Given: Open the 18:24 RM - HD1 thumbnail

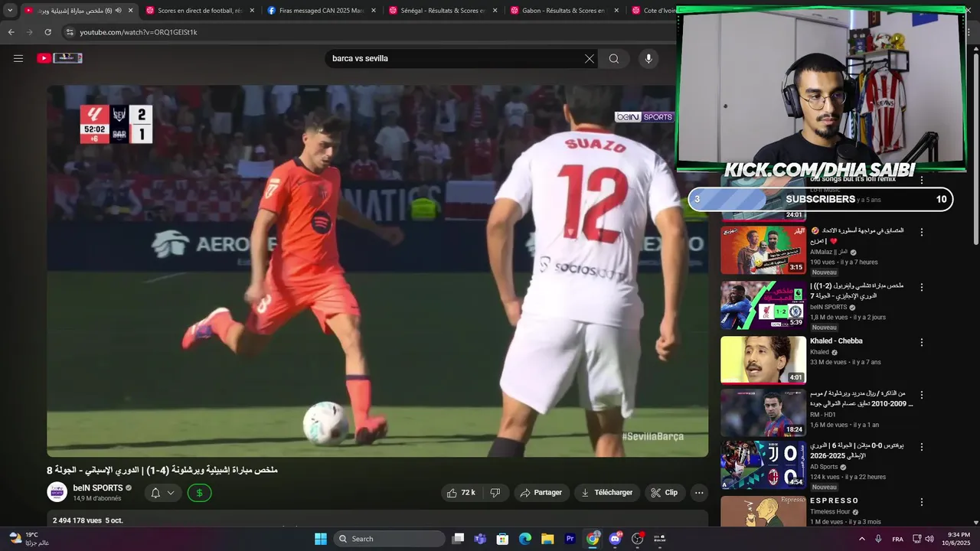Looking at the screenshot, I should pyautogui.click(x=763, y=413).
